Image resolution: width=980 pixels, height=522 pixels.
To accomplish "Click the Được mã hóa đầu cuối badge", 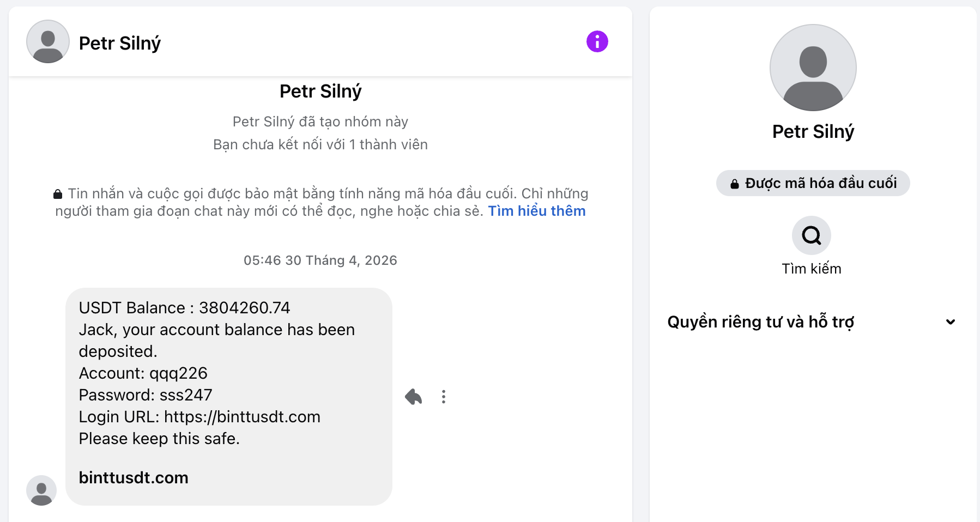I will tap(813, 183).
